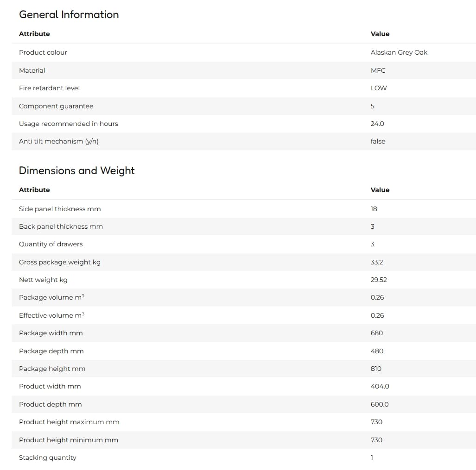Click Package volume m³ label
Image resolution: width=476 pixels, height=470 pixels.
51,297
